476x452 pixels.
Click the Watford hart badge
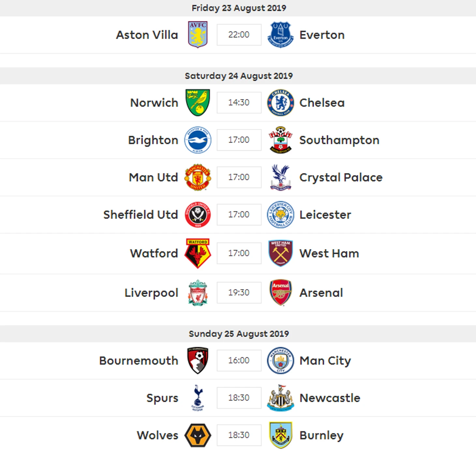[198, 253]
